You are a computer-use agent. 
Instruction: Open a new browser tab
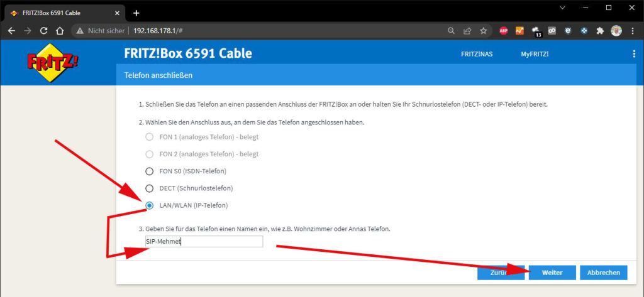[136, 13]
